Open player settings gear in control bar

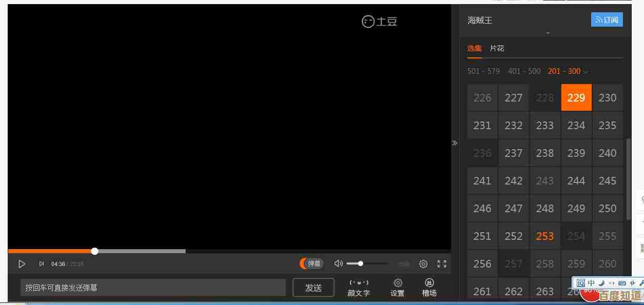coord(423,264)
